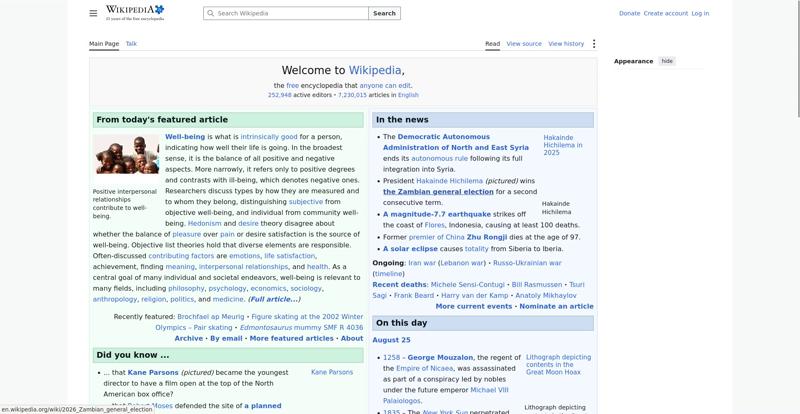Open the George Mouzalon link
800x414 pixels.
coord(440,358)
